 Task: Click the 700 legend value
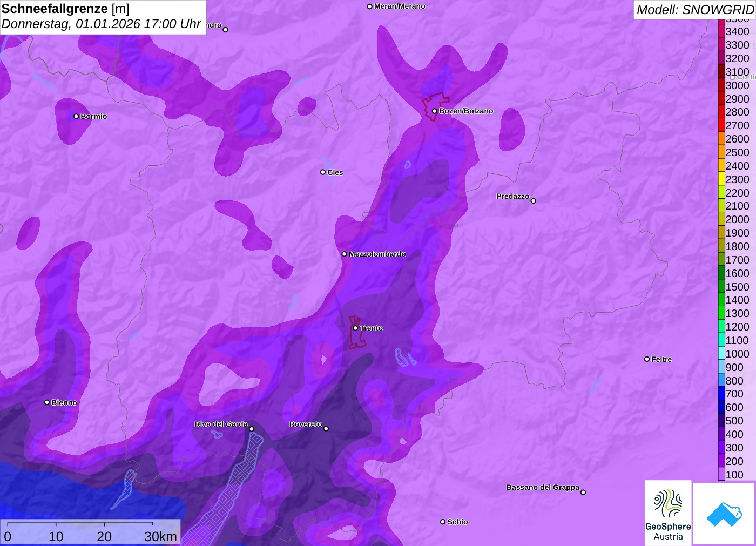coord(734,394)
